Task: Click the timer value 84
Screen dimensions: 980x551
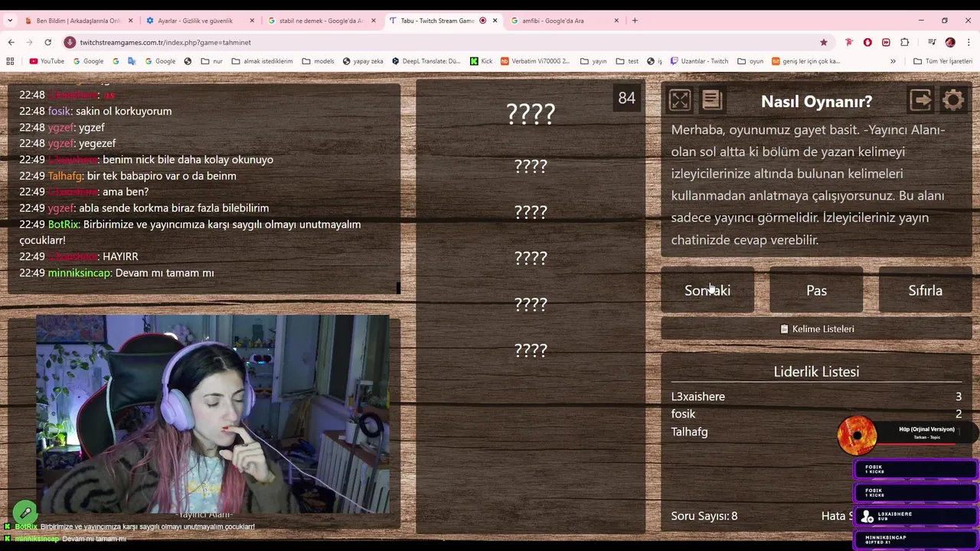Action: point(626,98)
